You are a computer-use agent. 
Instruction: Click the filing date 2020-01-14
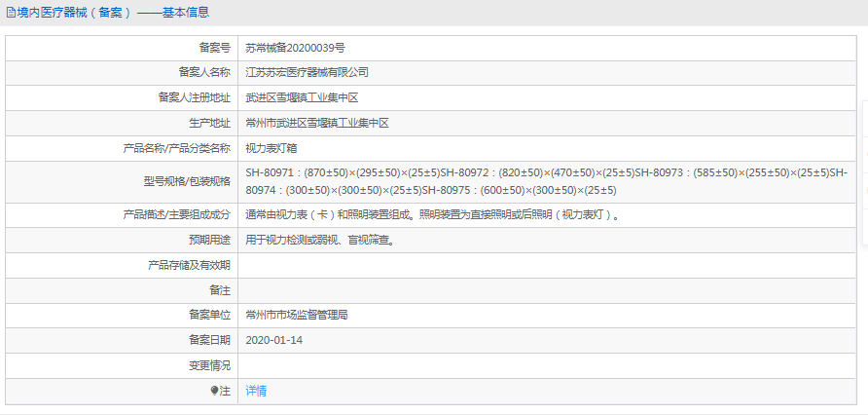tap(274, 340)
